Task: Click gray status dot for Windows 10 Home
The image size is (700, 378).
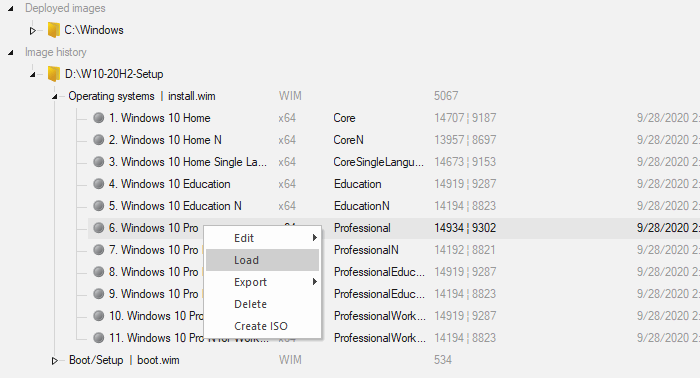Action: (98, 118)
